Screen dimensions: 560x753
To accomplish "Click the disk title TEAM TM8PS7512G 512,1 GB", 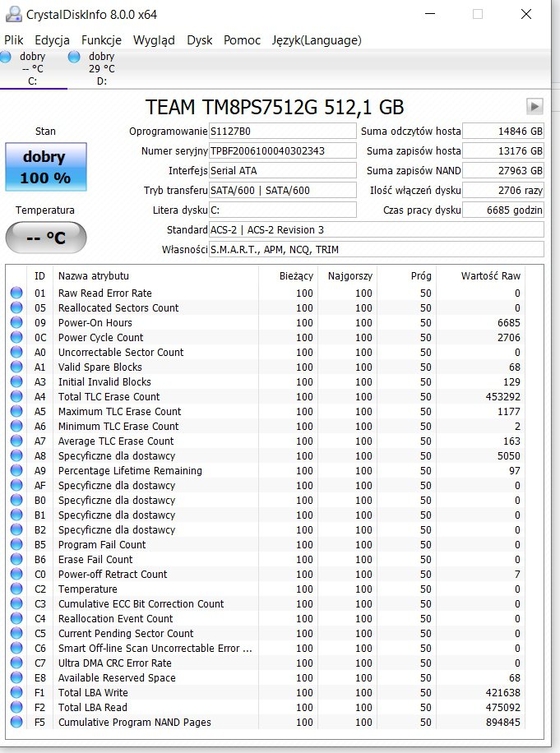I will pos(275,107).
